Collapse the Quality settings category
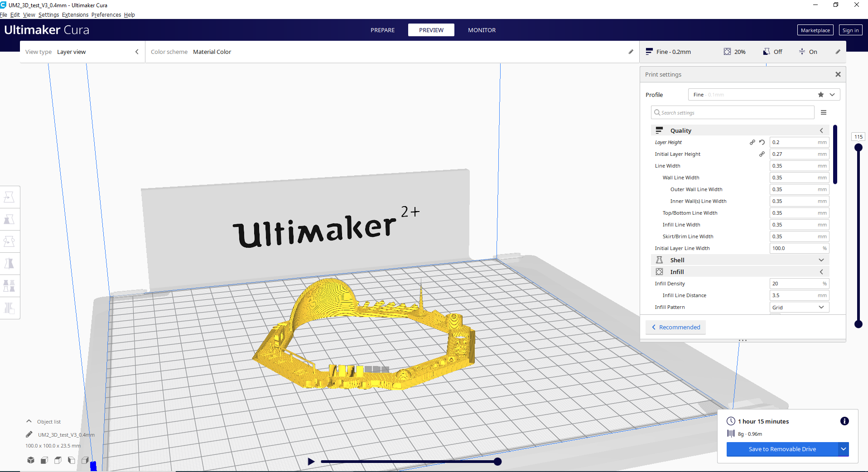 740,130
